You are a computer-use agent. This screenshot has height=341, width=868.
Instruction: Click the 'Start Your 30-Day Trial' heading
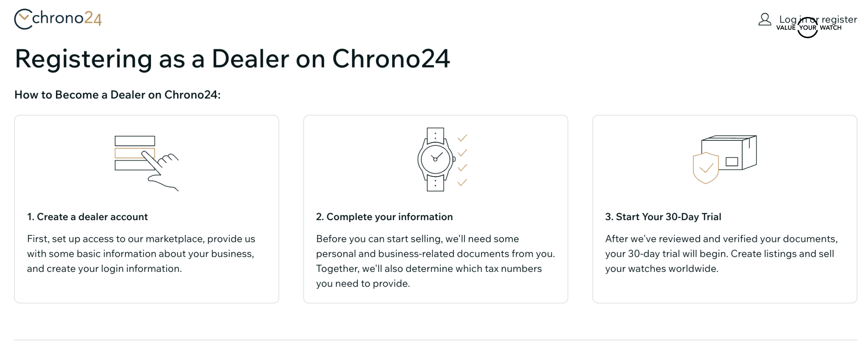663,217
